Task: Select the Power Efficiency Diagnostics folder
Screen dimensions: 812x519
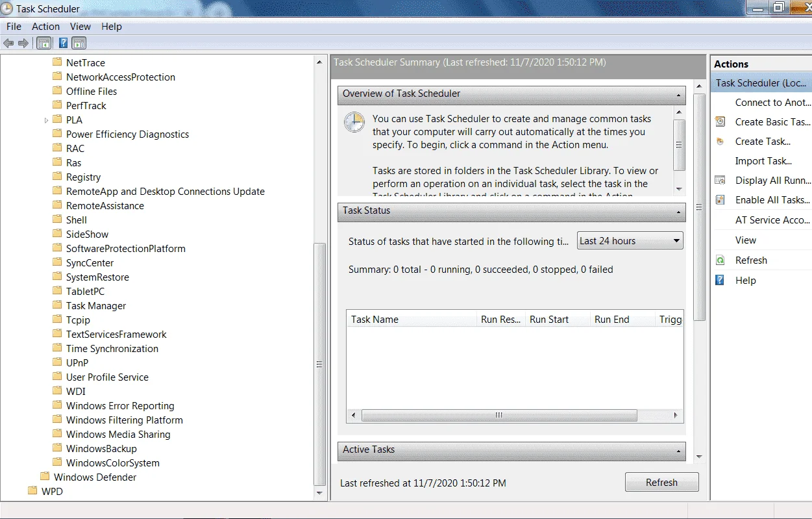Action: point(128,134)
